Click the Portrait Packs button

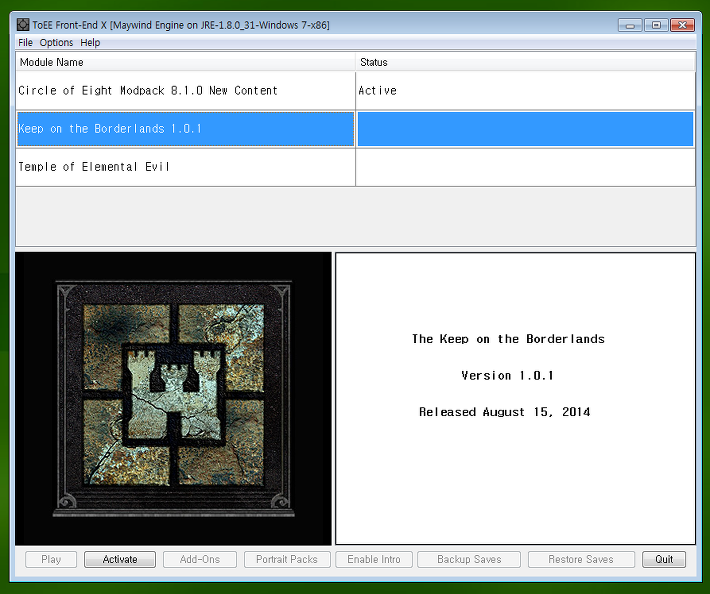point(287,560)
